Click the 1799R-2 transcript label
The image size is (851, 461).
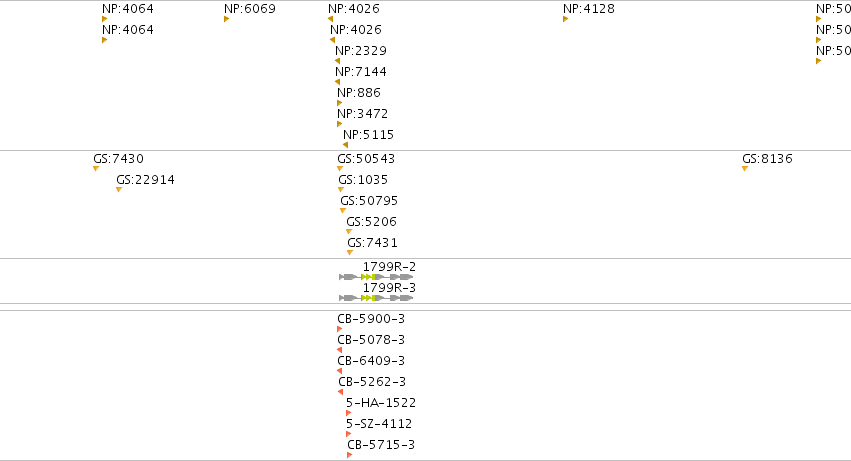coord(389,267)
